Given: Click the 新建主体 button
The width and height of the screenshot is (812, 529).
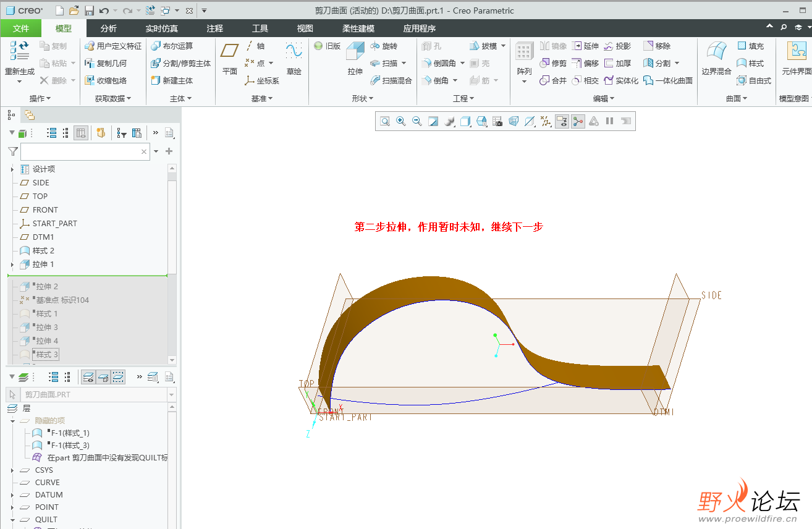Looking at the screenshot, I should [x=172, y=81].
